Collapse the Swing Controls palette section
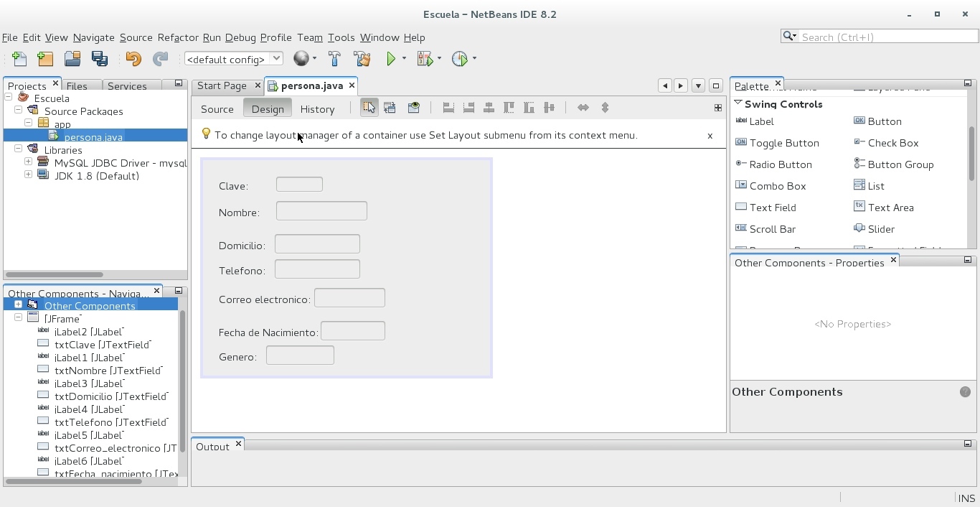This screenshot has height=507, width=980. [738, 103]
